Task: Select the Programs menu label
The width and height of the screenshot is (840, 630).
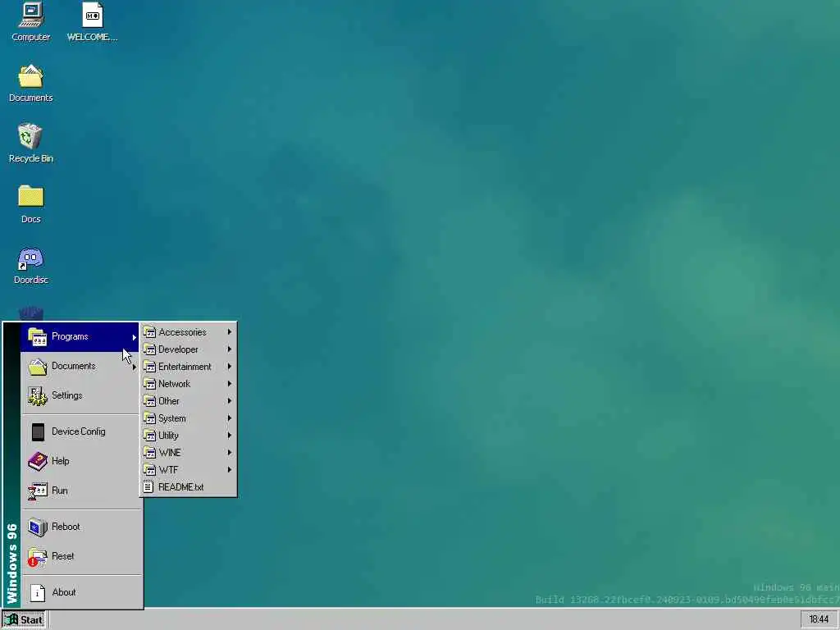Action: coord(70,336)
